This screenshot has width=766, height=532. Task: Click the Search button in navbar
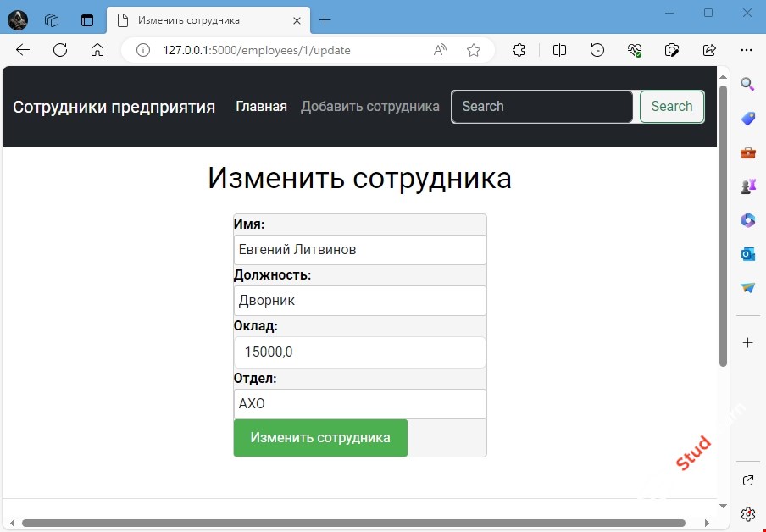[671, 107]
